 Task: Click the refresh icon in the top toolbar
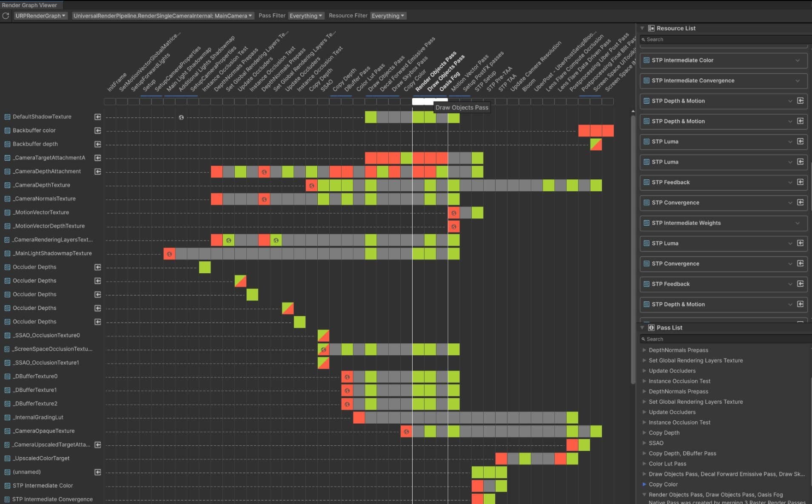[x=6, y=15]
